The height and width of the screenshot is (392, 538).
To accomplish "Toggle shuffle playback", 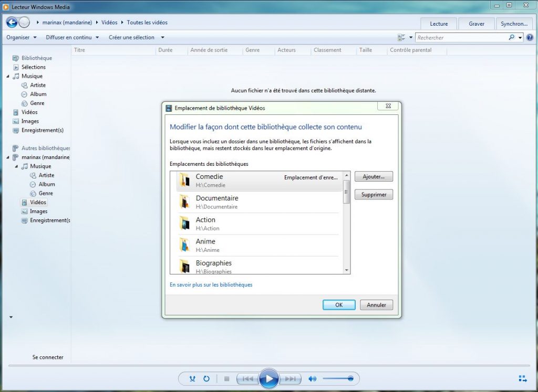I will coord(192,379).
